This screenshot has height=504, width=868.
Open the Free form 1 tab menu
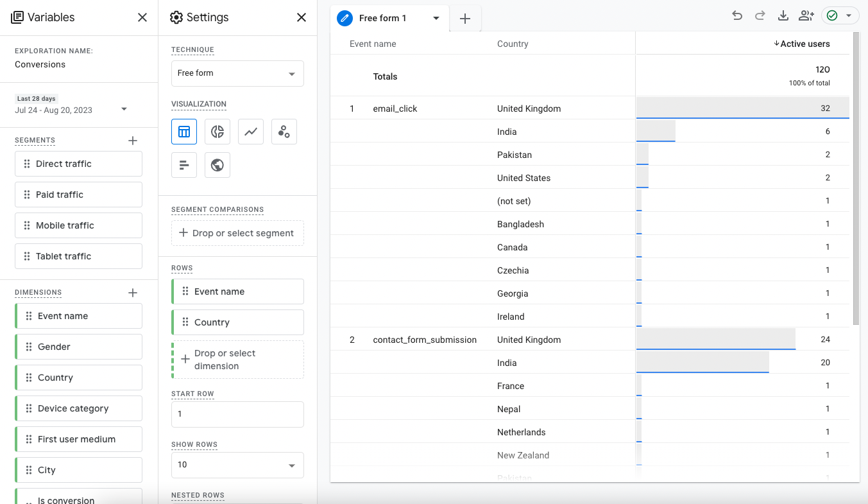click(436, 18)
